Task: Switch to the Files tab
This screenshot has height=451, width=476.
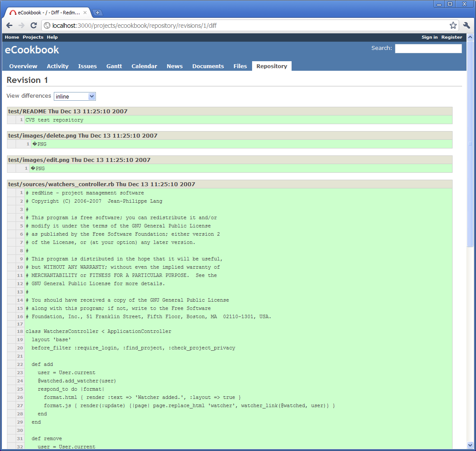Action: (x=240, y=66)
